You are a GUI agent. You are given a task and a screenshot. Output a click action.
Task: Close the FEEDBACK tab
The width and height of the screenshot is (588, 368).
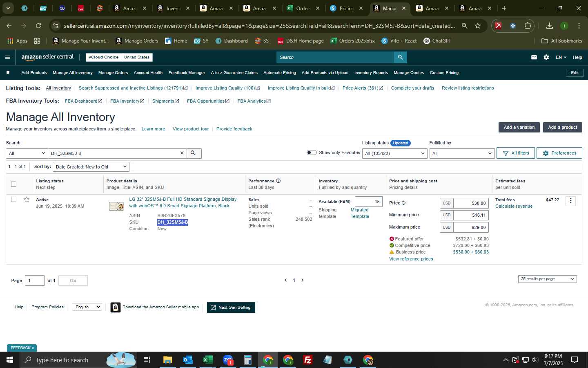[x=33, y=348]
